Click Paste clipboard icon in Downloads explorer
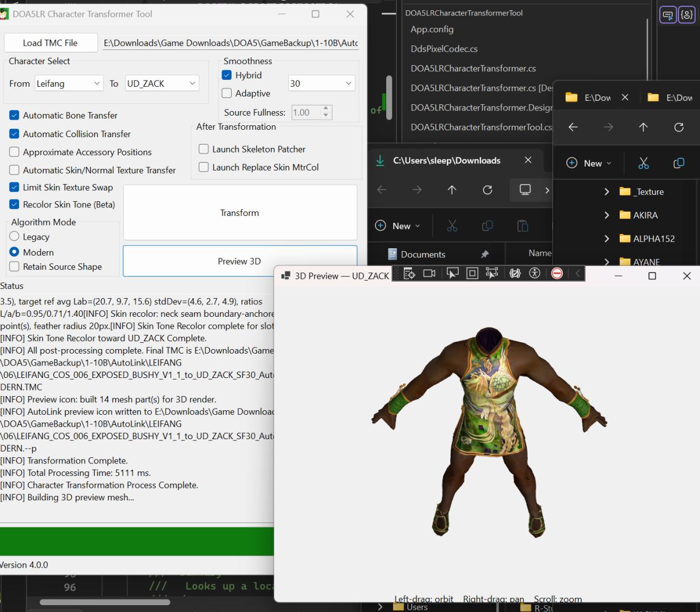700x612 pixels. (x=522, y=226)
